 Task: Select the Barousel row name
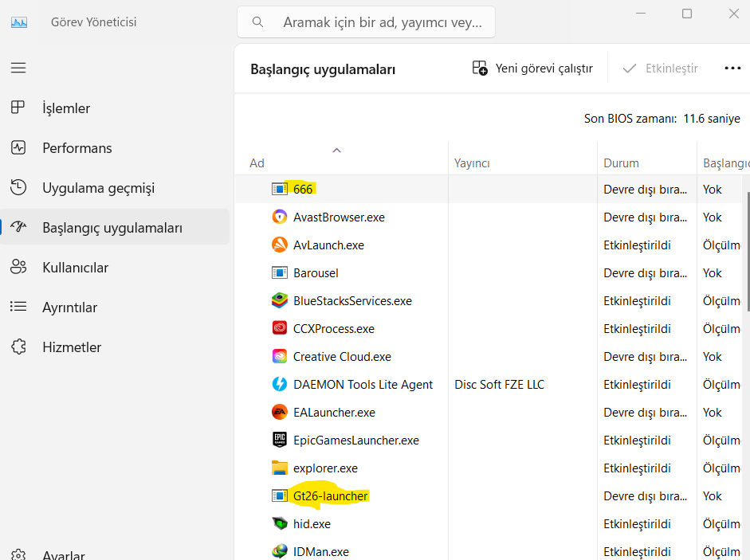point(316,273)
